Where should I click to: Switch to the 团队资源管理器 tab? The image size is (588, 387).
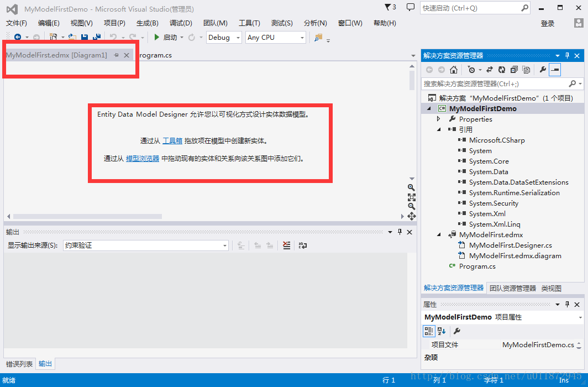513,288
